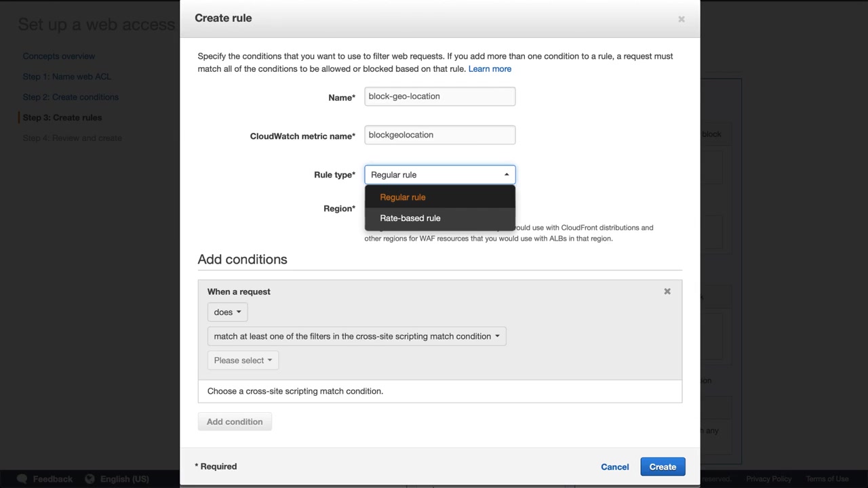Go to Concepts overview step
Image resolution: width=868 pixels, height=488 pixels.
point(59,56)
